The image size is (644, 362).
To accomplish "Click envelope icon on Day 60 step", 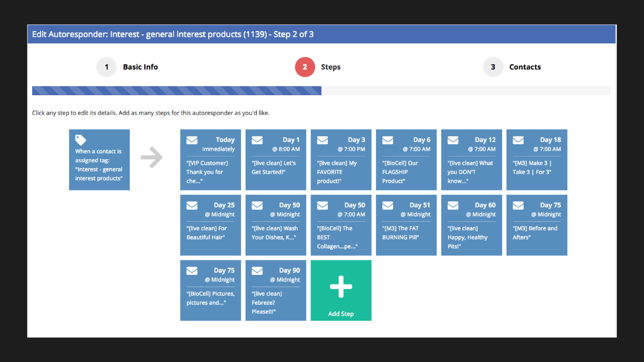I will tap(453, 205).
